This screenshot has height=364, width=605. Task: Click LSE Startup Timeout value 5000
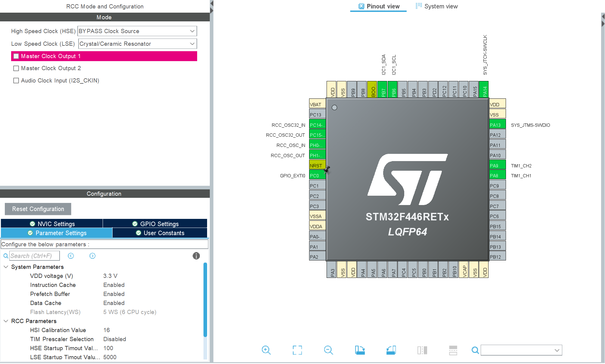pyautogui.click(x=110, y=357)
